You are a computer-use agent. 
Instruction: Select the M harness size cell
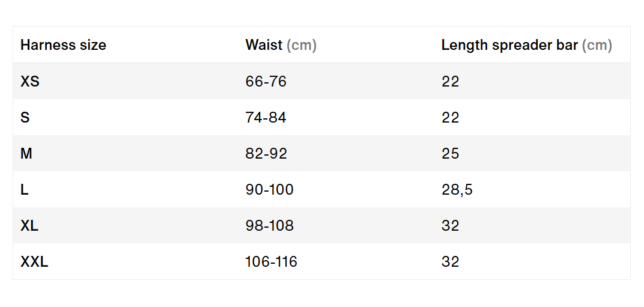[x=26, y=154]
